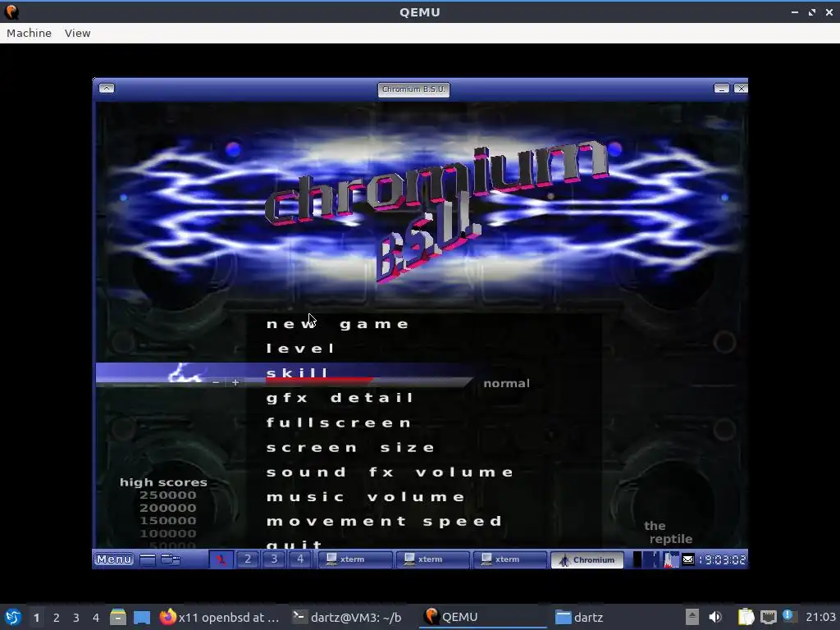Click the host clock showing 21:03
840x630 pixels.
pyautogui.click(x=820, y=617)
